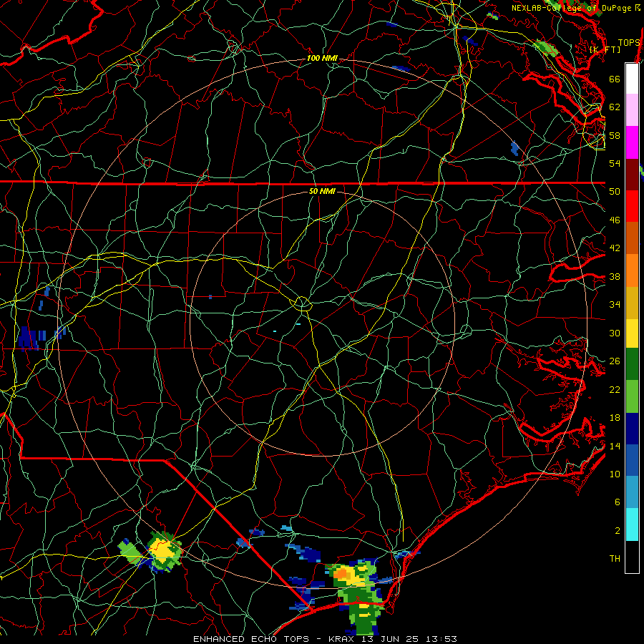Image resolution: width=644 pixels, height=644 pixels.
Task: Select the sky blue legend swatch
Action: [632, 492]
